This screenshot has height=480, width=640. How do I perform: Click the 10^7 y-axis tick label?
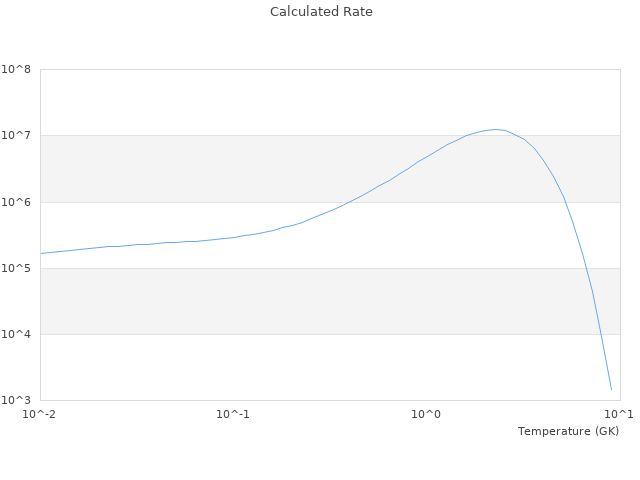[17, 136]
